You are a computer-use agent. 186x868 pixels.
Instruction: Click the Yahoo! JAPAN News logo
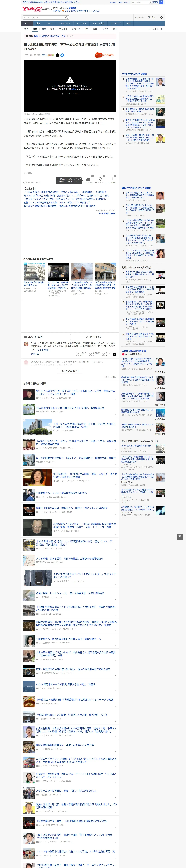pyautogui.click(x=37, y=9)
